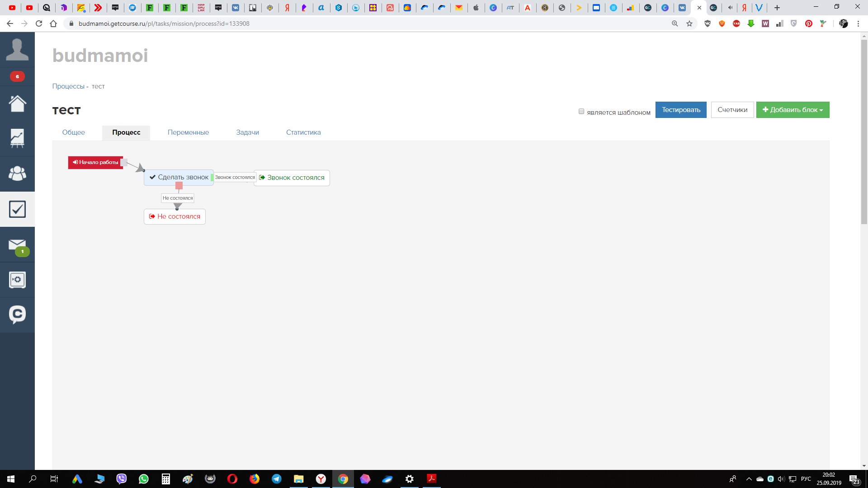Image resolution: width=868 pixels, height=488 pixels.
Task: Open Task View on the taskbar
Action: (54, 479)
